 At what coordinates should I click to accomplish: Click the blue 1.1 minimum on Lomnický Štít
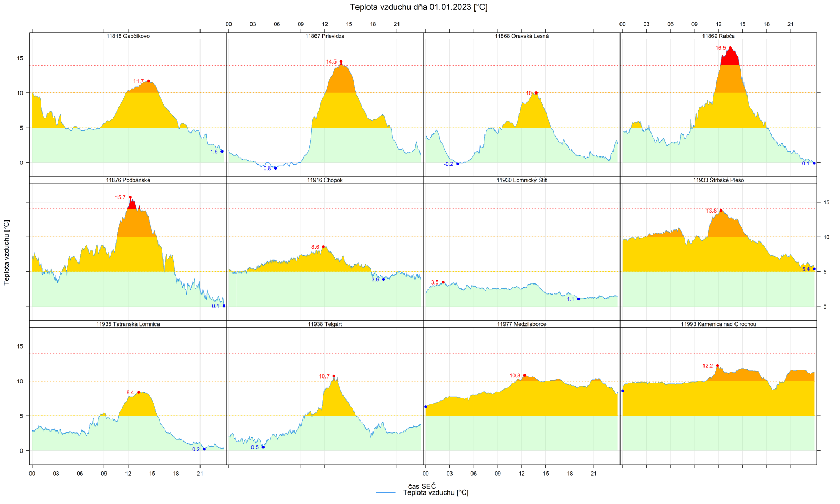tap(579, 299)
